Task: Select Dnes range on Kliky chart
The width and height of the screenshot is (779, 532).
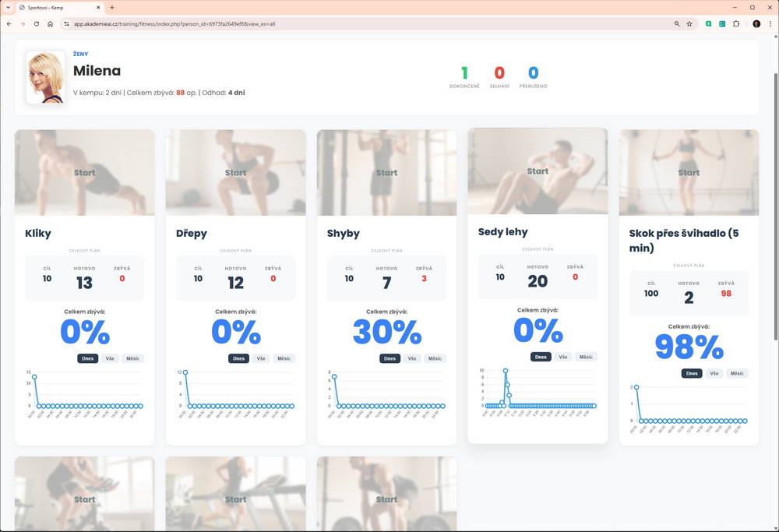Action: [87, 358]
